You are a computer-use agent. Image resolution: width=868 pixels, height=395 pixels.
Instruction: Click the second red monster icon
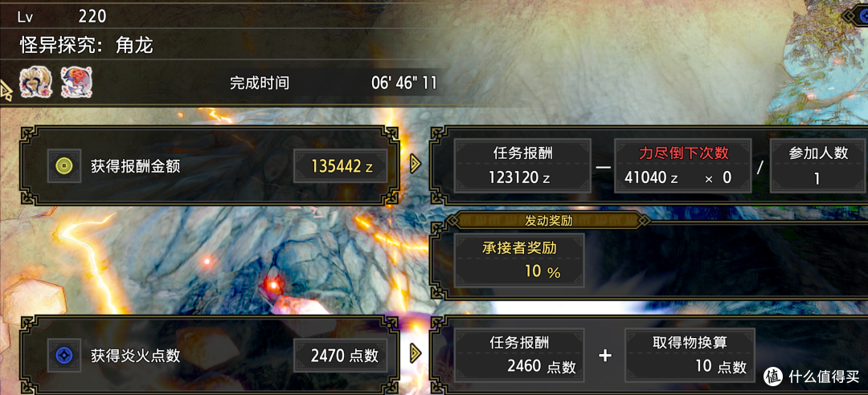(x=76, y=82)
